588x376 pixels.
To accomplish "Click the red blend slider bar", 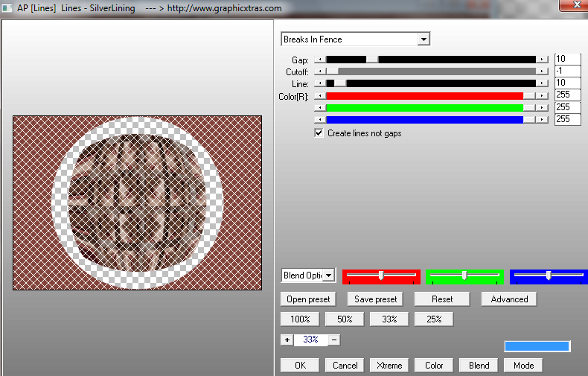I will [381, 275].
